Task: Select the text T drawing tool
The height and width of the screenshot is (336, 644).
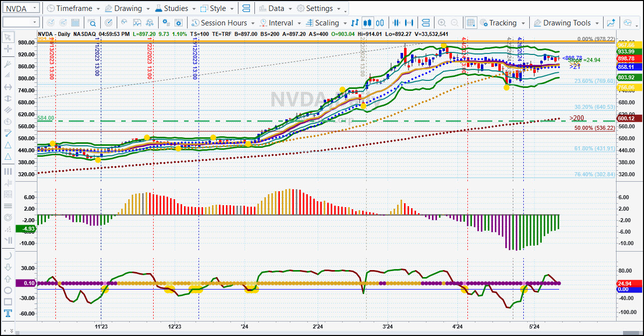Action: coord(8,314)
